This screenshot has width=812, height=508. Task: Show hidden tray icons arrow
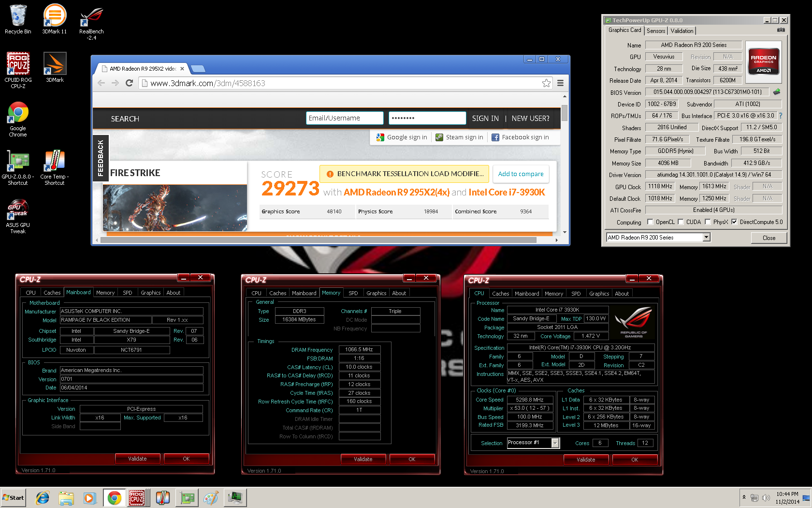744,497
